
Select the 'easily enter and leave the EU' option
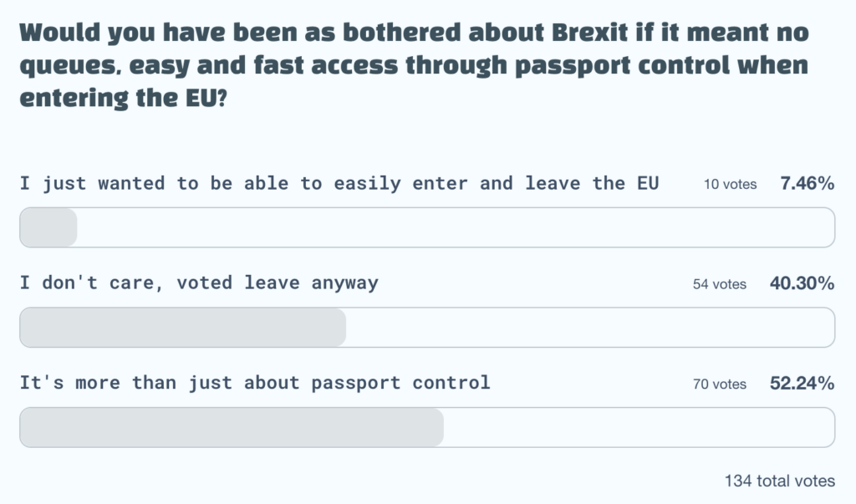[339, 183]
